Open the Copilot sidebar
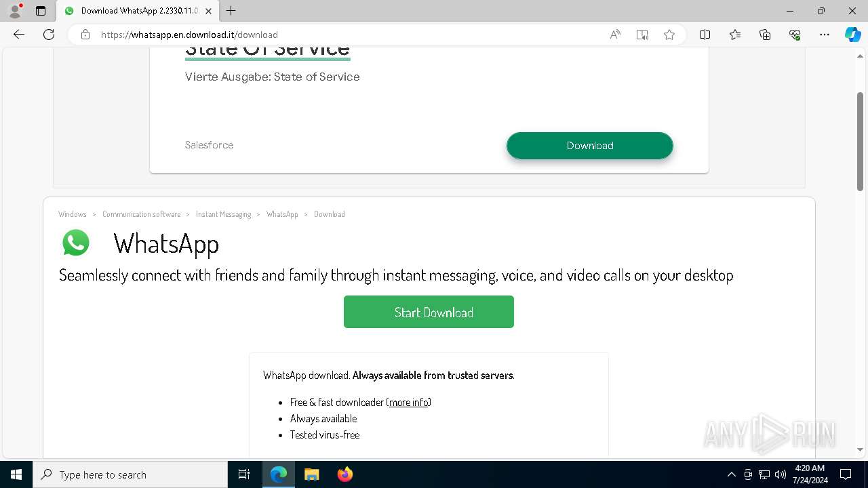This screenshot has width=868, height=488. tap(852, 35)
